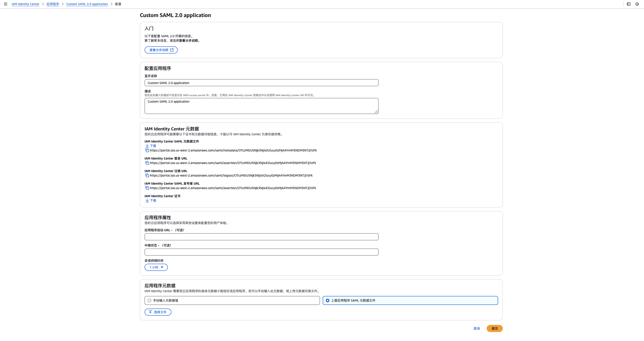This screenshot has width=644, height=341.
Task: Open the 应用程序 breadcrumb link
Action: click(53, 4)
